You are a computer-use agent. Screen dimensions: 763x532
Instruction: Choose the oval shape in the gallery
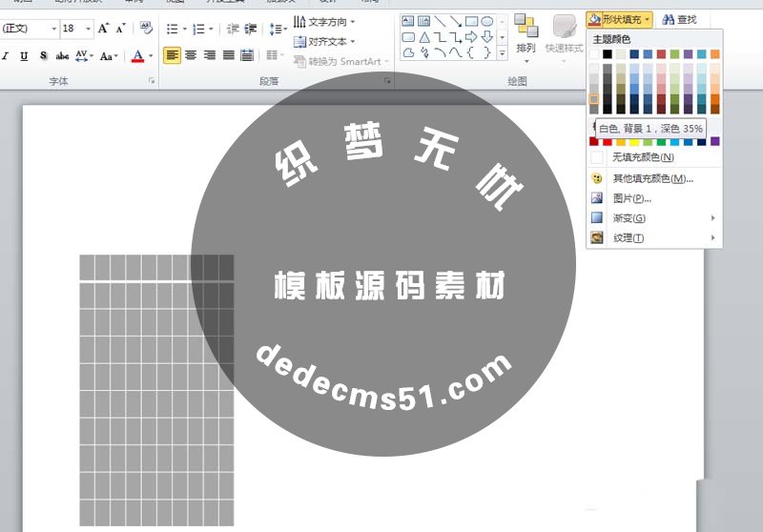click(486, 21)
